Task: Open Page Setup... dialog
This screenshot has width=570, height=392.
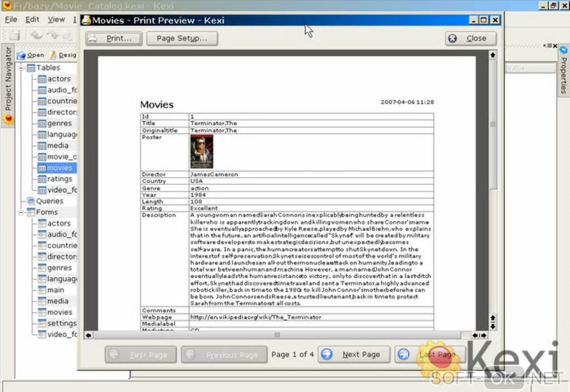Action: tap(182, 38)
